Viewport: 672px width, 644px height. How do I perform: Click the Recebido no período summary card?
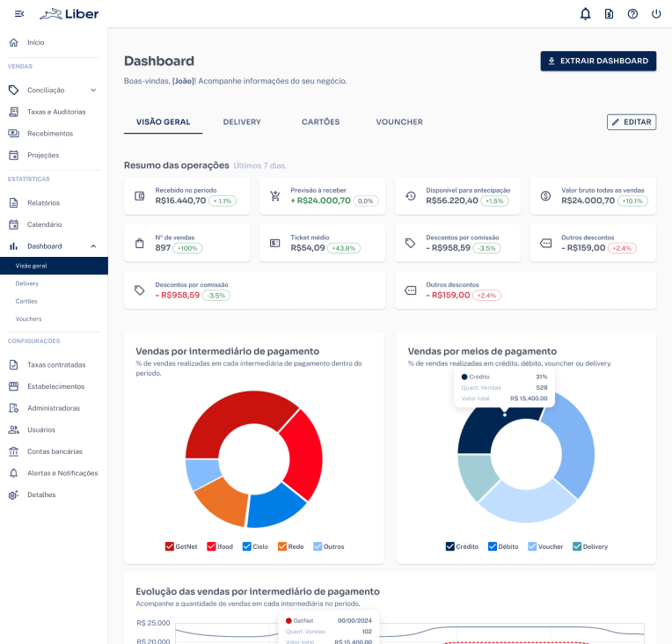[186, 195]
